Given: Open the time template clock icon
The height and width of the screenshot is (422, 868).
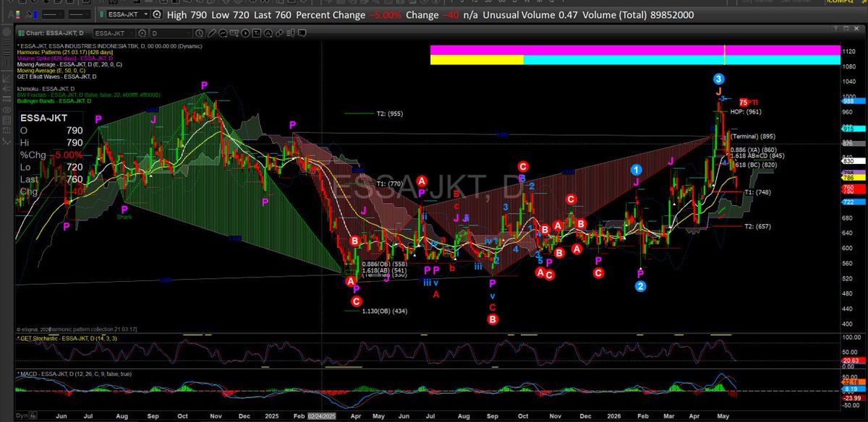Looking at the screenshot, I should (x=199, y=33).
